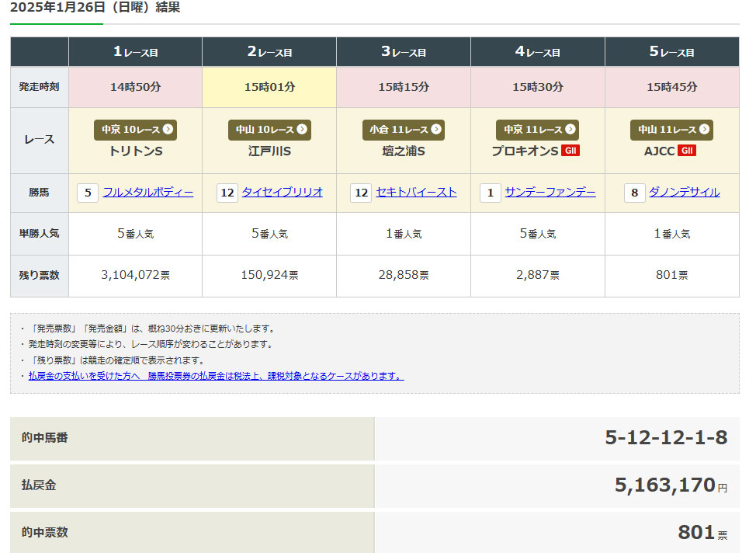Open the フルメタルボディー horse link
The height and width of the screenshot is (553, 756).
point(148,193)
